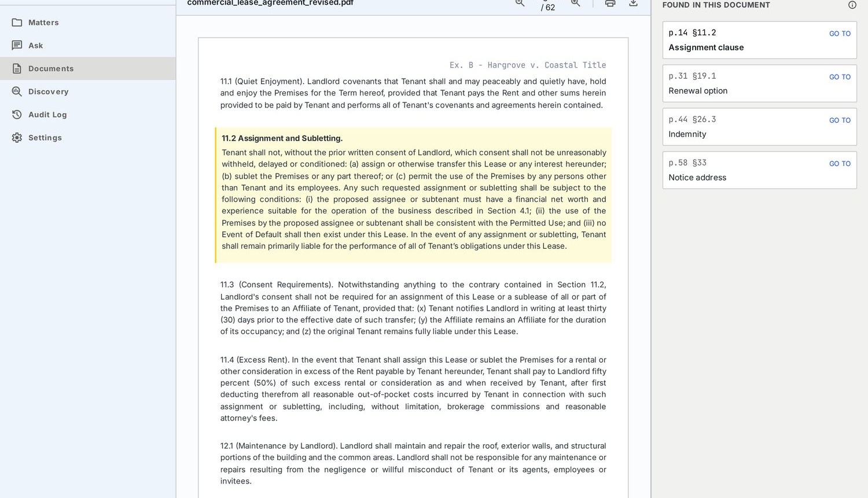The image size is (868, 498).
Task: Open the Settings gear icon
Action: [x=17, y=138]
